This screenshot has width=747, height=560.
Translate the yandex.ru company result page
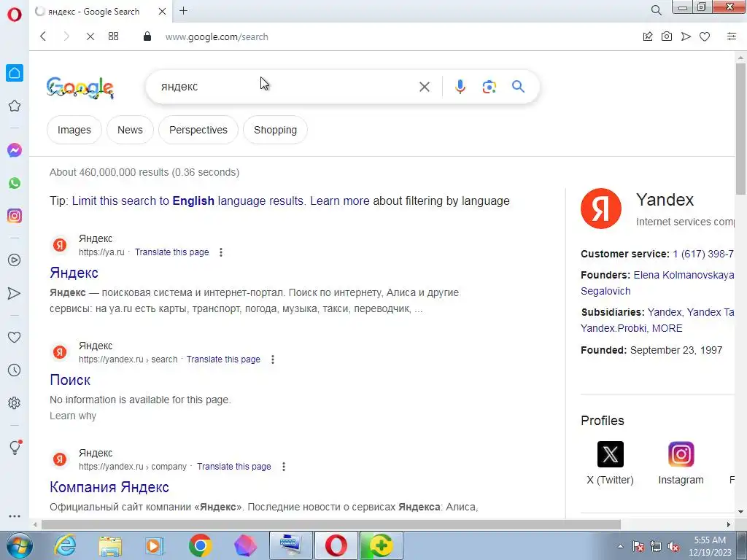[x=234, y=467]
